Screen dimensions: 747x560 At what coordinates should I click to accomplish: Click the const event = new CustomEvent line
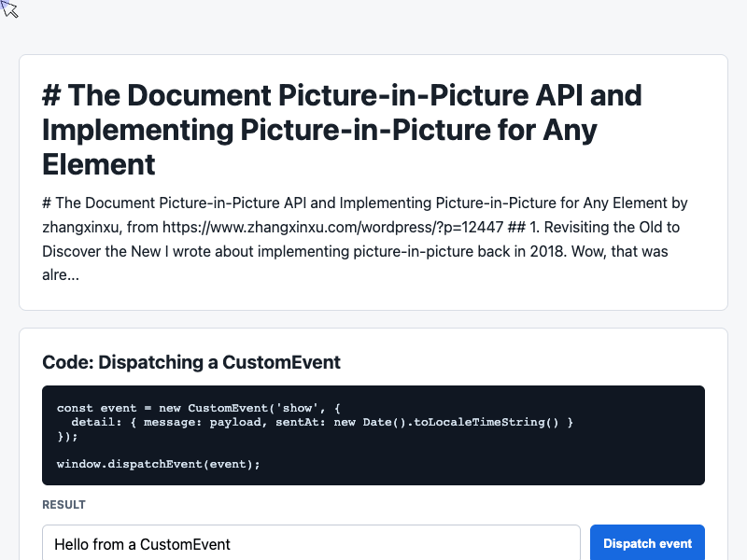click(x=199, y=408)
